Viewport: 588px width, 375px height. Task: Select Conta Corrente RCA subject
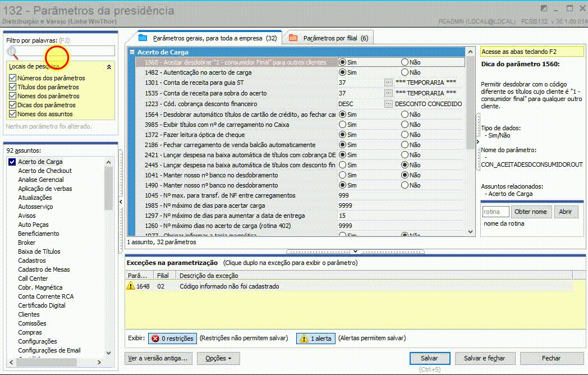click(x=46, y=296)
